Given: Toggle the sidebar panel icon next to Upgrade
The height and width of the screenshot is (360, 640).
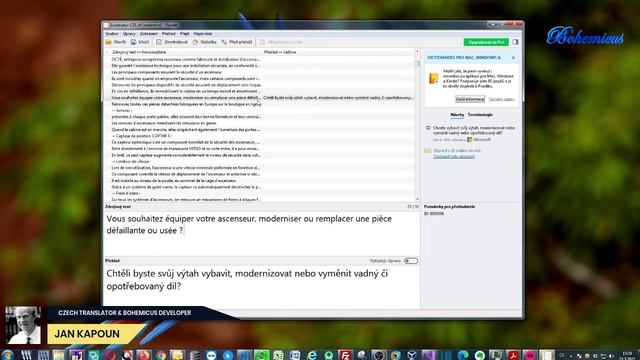Looking at the screenshot, I should tap(515, 42).
